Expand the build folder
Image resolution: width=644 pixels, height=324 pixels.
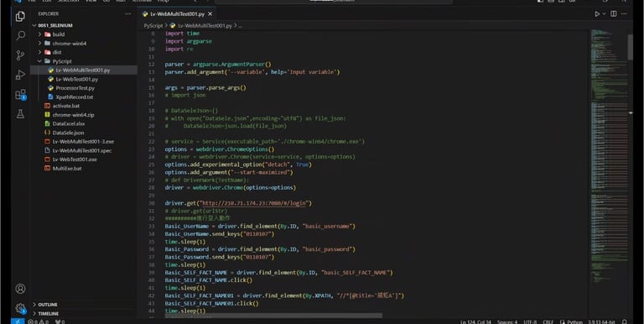40,34
